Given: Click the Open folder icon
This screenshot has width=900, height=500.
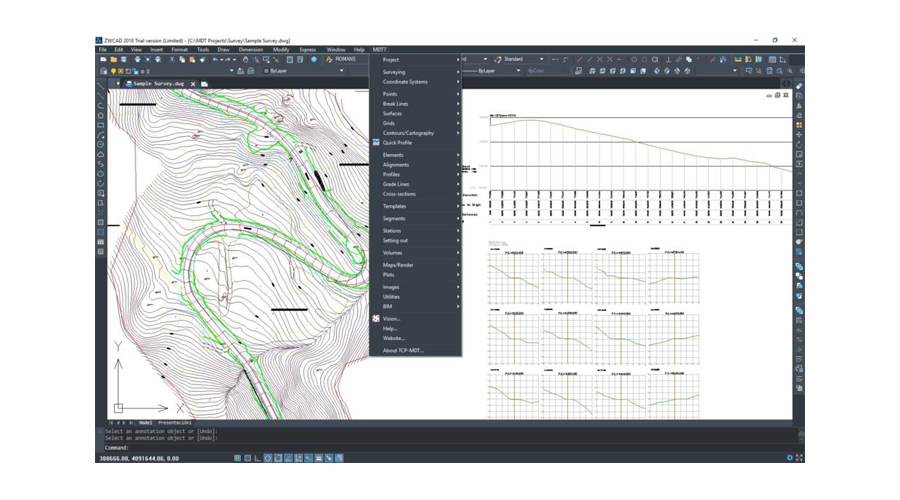Looking at the screenshot, I should tap(113, 59).
